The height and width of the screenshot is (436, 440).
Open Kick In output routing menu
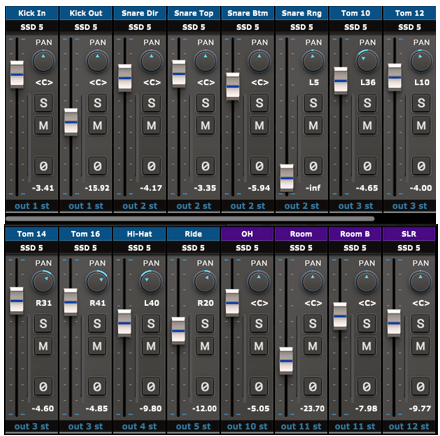click(x=32, y=206)
